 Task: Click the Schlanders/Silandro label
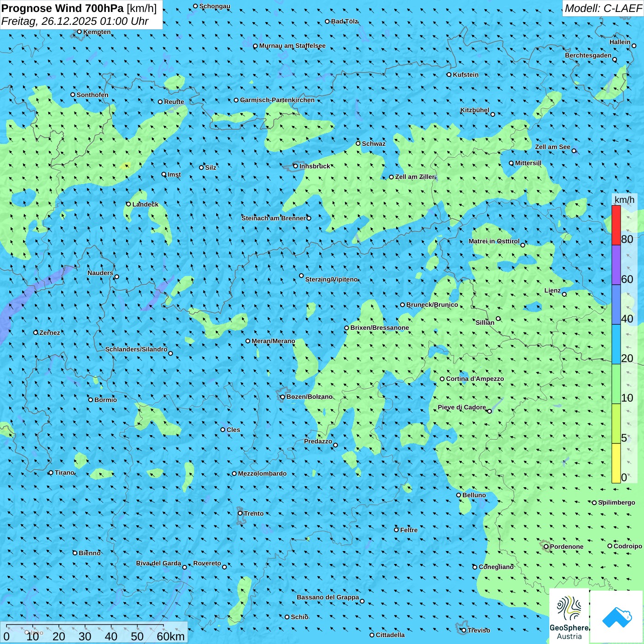136,349
